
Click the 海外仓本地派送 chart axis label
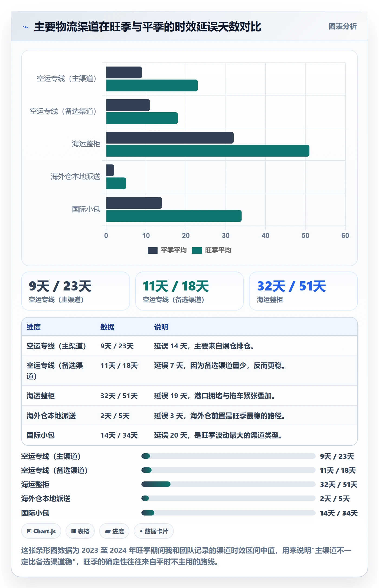76,177
